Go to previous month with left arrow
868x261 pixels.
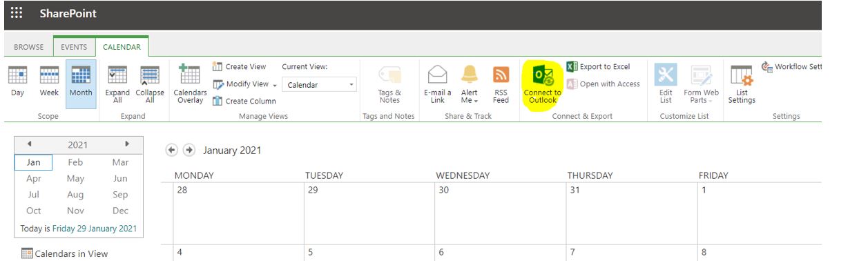point(172,150)
